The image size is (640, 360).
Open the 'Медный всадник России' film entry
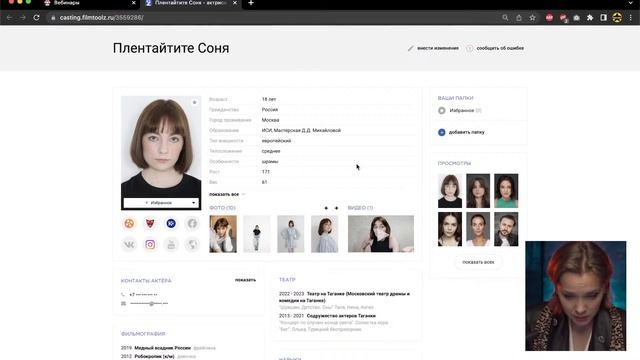click(x=162, y=348)
